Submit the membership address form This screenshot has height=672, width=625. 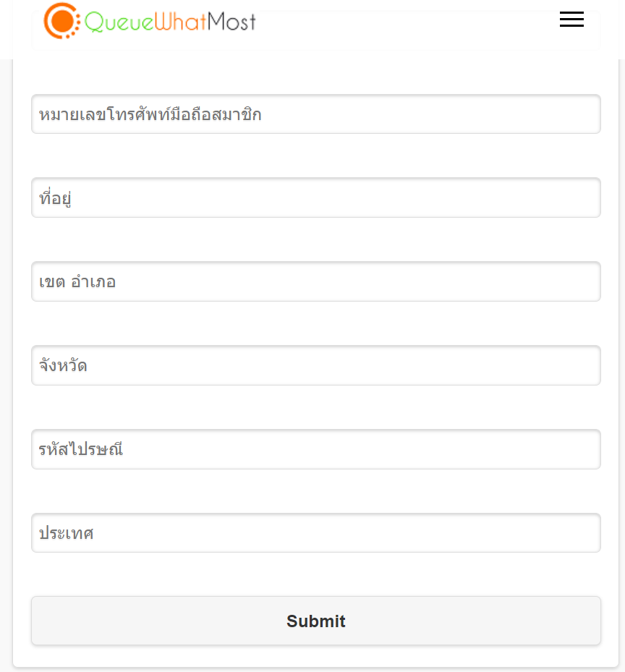316,621
